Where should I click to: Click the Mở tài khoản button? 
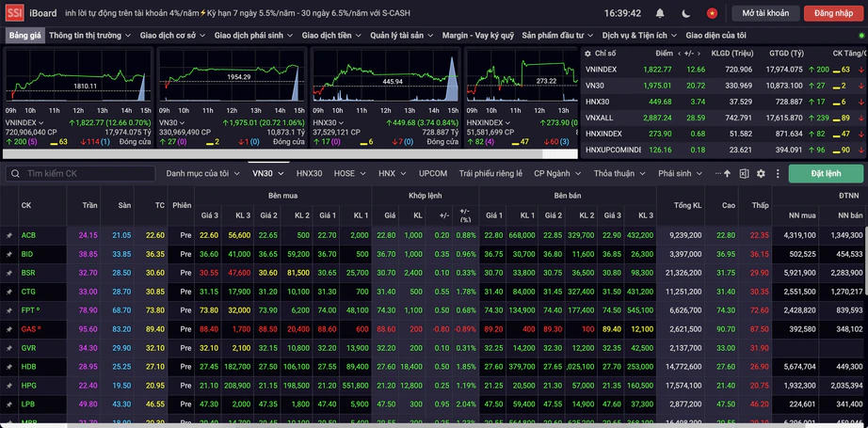pyautogui.click(x=765, y=13)
